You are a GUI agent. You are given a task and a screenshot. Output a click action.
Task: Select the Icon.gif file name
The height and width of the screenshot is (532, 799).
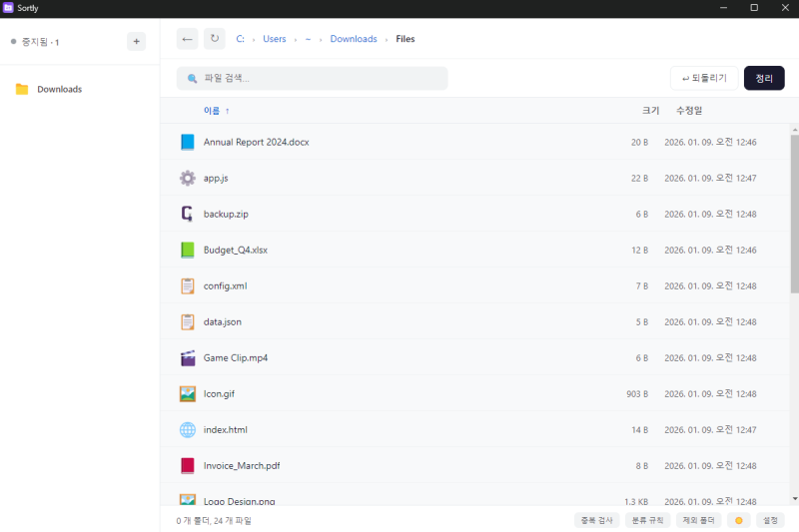[219, 394]
